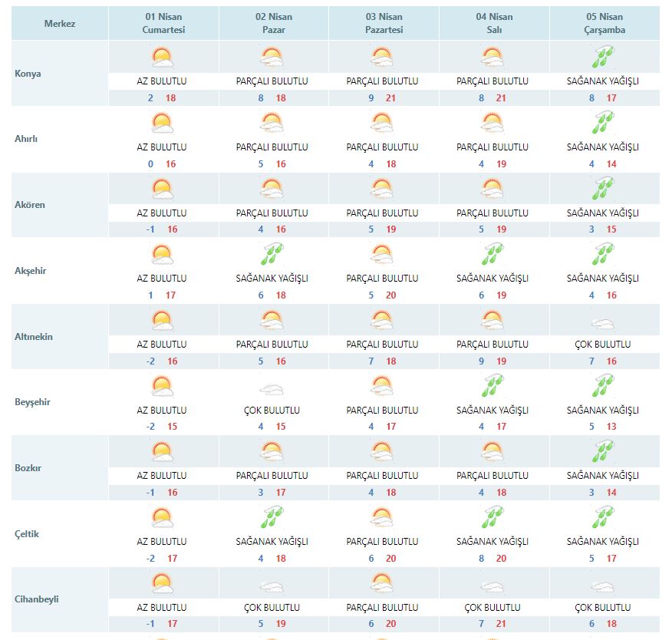Image resolution: width=672 pixels, height=640 pixels.
Task: Click Bozkır's rain icon for 05 Nisan
Action: click(603, 453)
